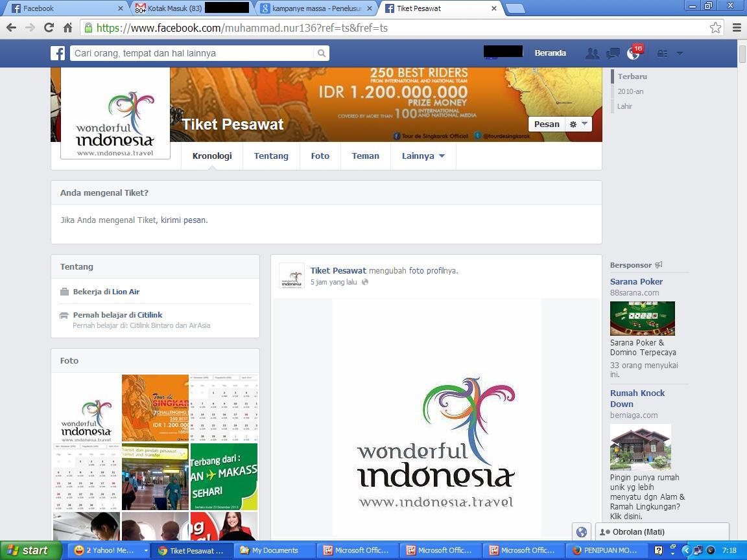Click the browser address bar
The width and height of the screenshot is (747, 560).
coord(396,28)
